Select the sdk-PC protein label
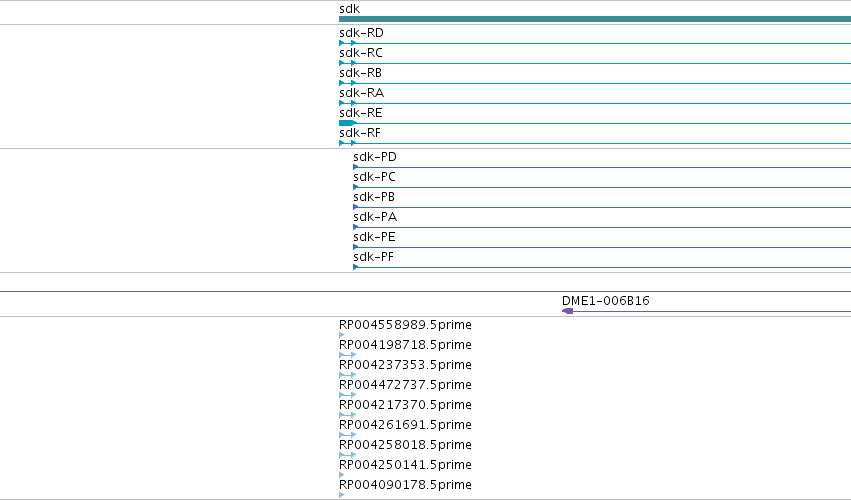 [374, 177]
